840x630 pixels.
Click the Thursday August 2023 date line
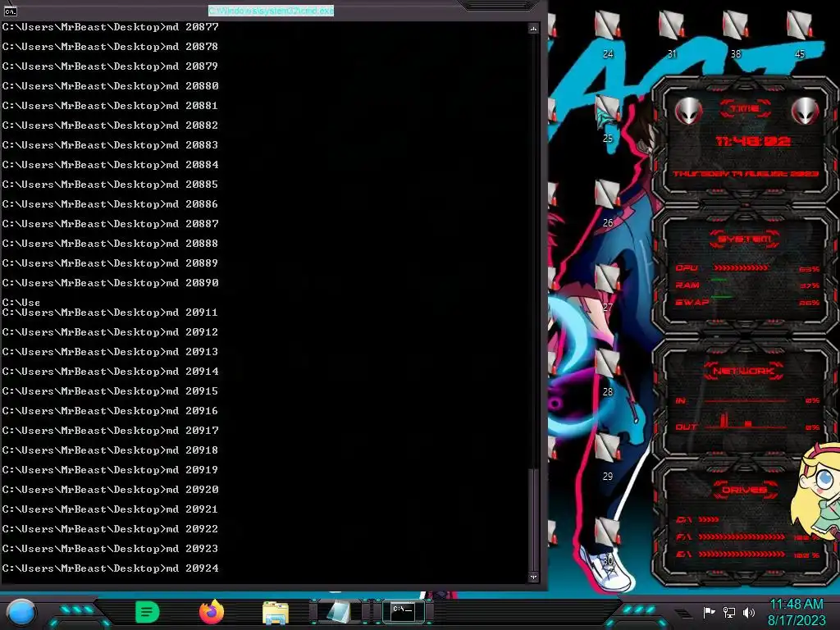[745, 174]
